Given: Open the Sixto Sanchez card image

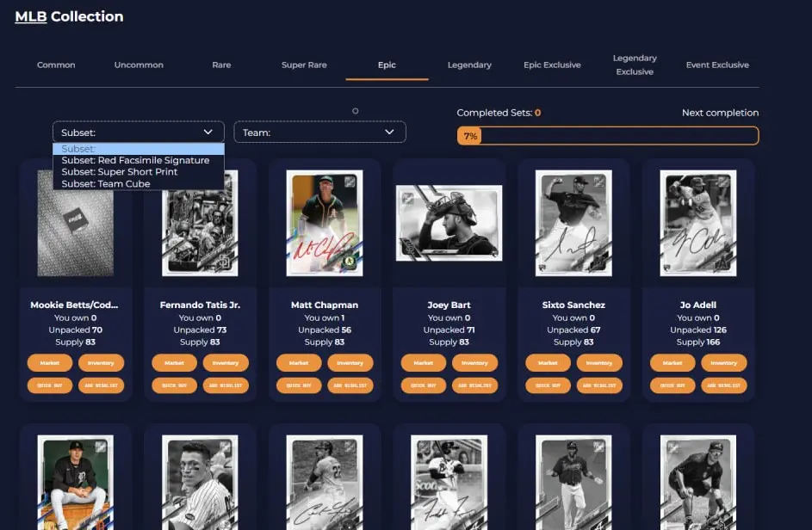Looking at the screenshot, I should click(x=573, y=223).
